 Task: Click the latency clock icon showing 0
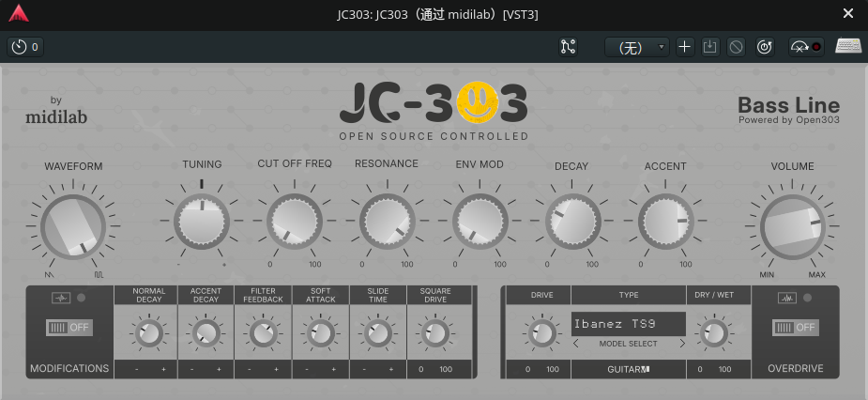25,47
